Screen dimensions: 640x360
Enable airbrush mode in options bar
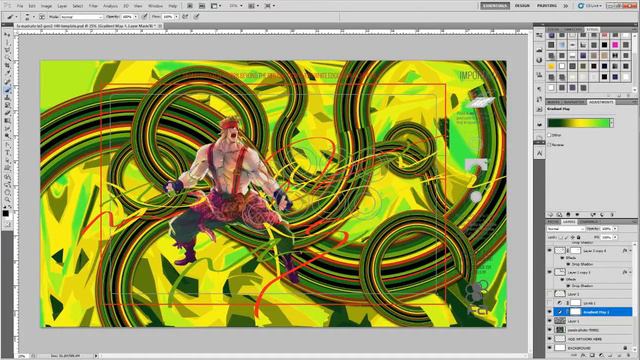(x=185, y=17)
